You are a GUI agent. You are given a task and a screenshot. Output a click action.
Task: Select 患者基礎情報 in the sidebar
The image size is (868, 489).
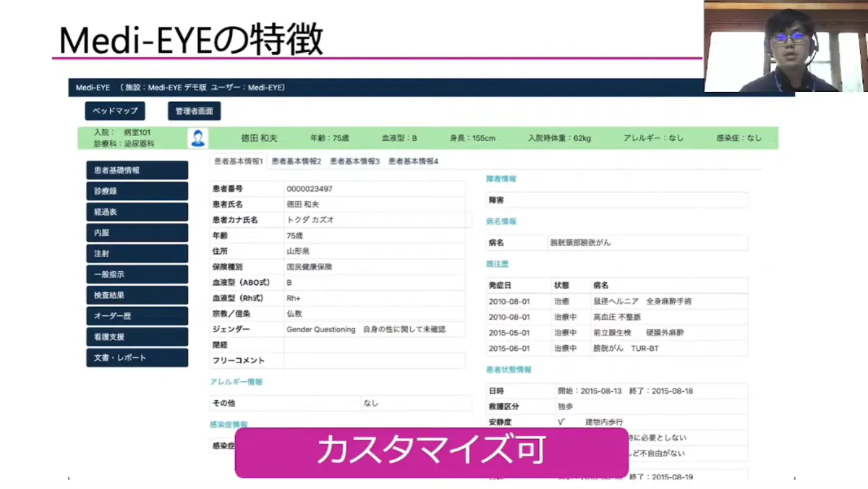pos(137,170)
